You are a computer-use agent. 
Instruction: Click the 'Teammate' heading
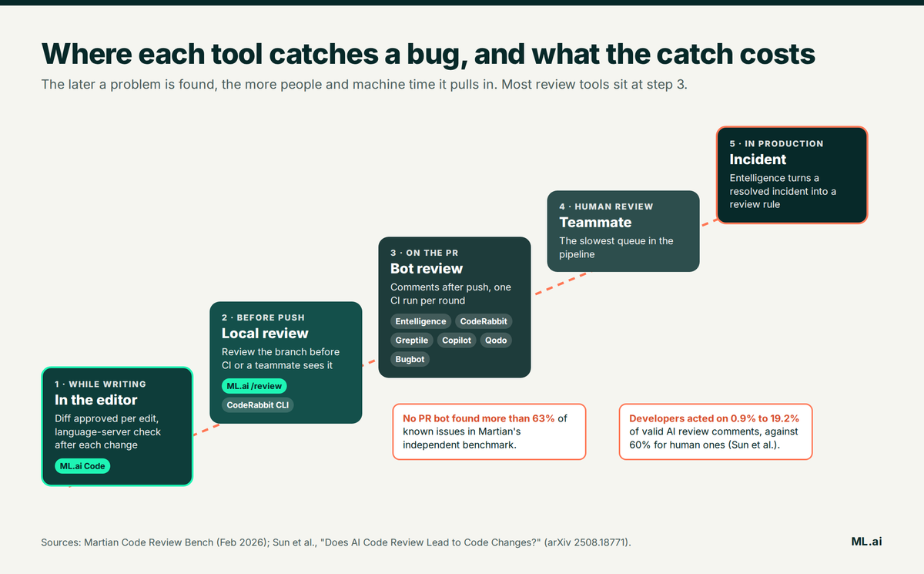(x=595, y=223)
